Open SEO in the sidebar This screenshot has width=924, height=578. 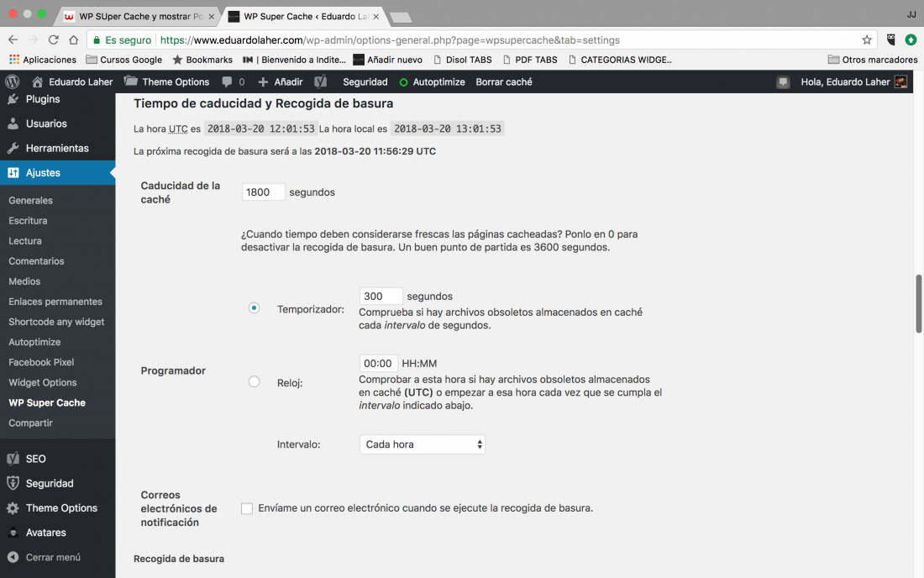[58, 459]
